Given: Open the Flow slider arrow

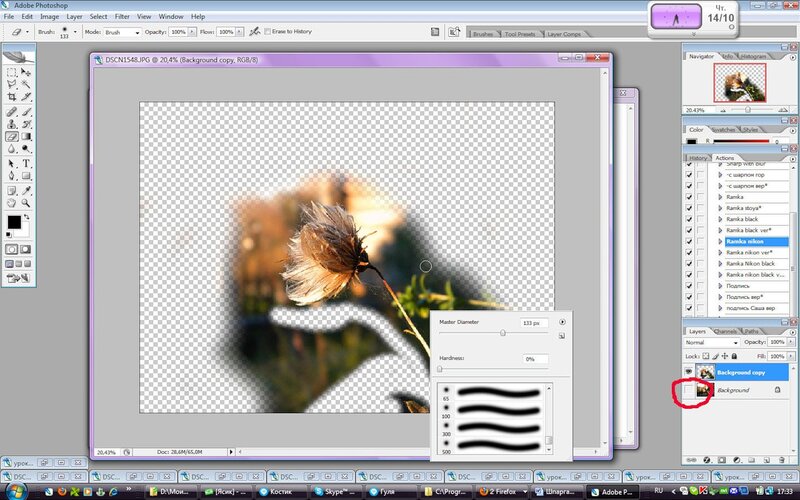Looking at the screenshot, I should pyautogui.click(x=239, y=32).
